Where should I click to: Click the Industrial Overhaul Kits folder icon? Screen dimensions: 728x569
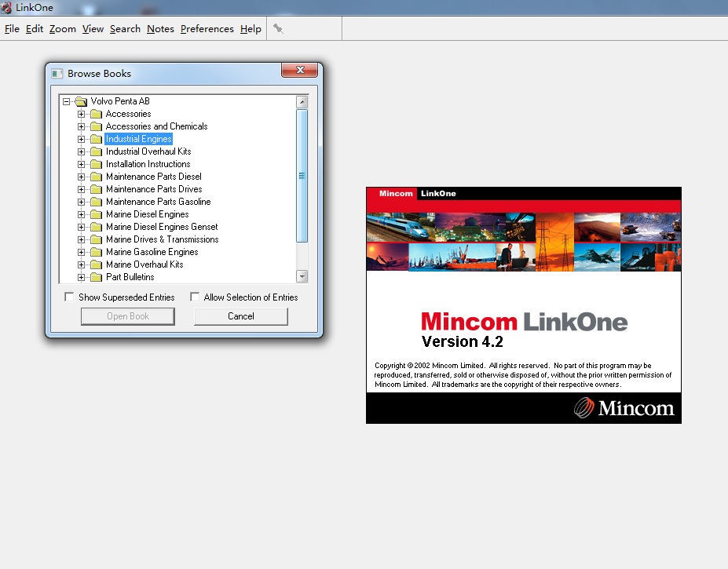(96, 151)
